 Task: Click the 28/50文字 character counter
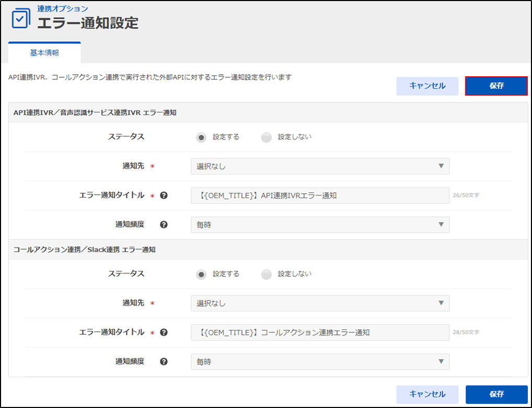pyautogui.click(x=466, y=332)
